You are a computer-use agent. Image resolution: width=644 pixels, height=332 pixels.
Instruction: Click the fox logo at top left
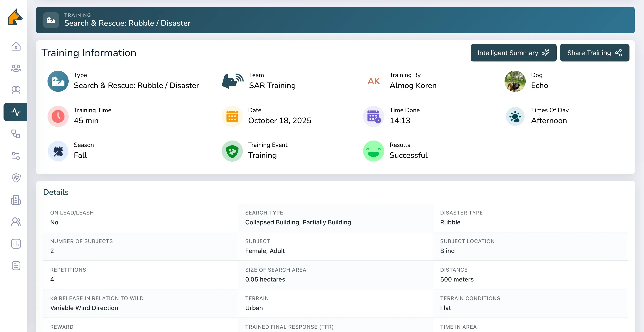point(15,17)
